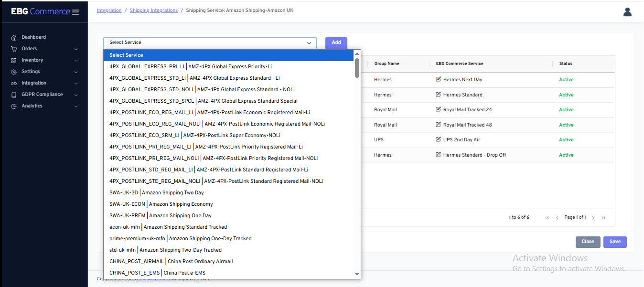Click the edit icon for UPS 2nd Day Air
Image resolution: width=644 pixels, height=287 pixels.
[x=438, y=140]
